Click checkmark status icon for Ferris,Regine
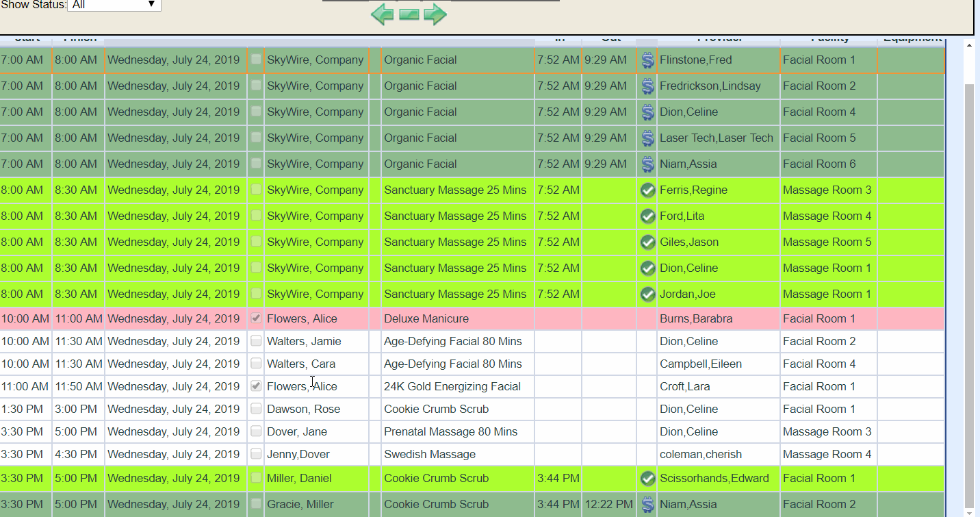Image resolution: width=980 pixels, height=517 pixels. [x=647, y=190]
